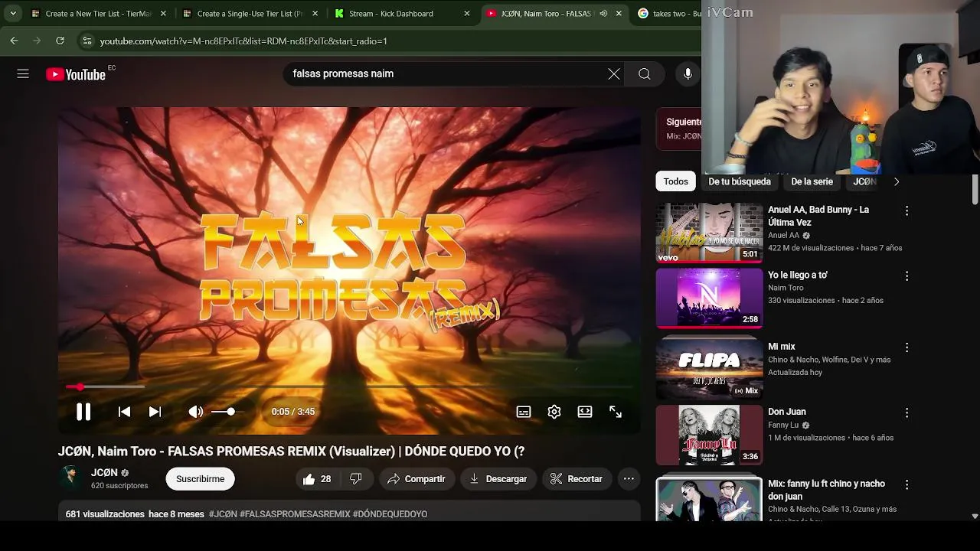Image resolution: width=980 pixels, height=551 pixels.
Task: Reload the browser page
Action: [x=60, y=41]
